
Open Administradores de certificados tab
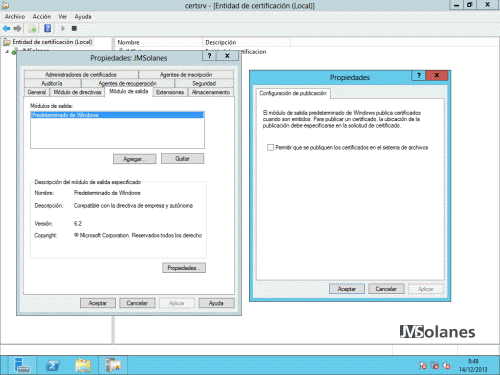pos(81,75)
